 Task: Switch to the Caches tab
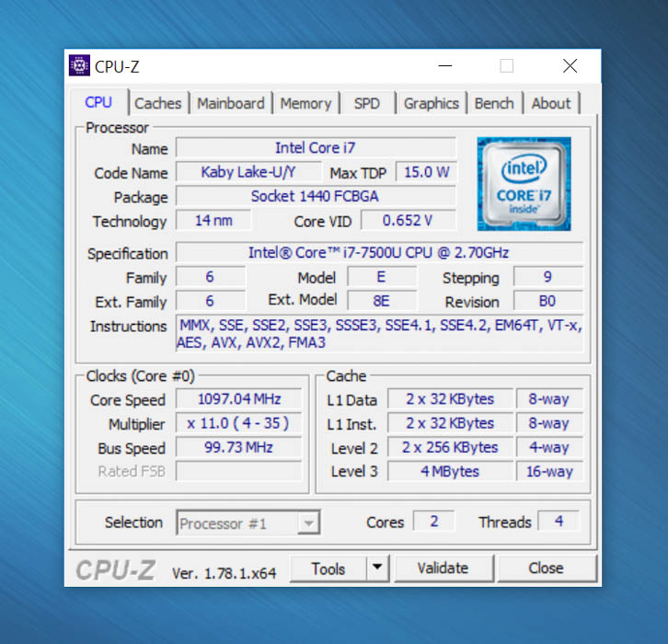[x=157, y=103]
